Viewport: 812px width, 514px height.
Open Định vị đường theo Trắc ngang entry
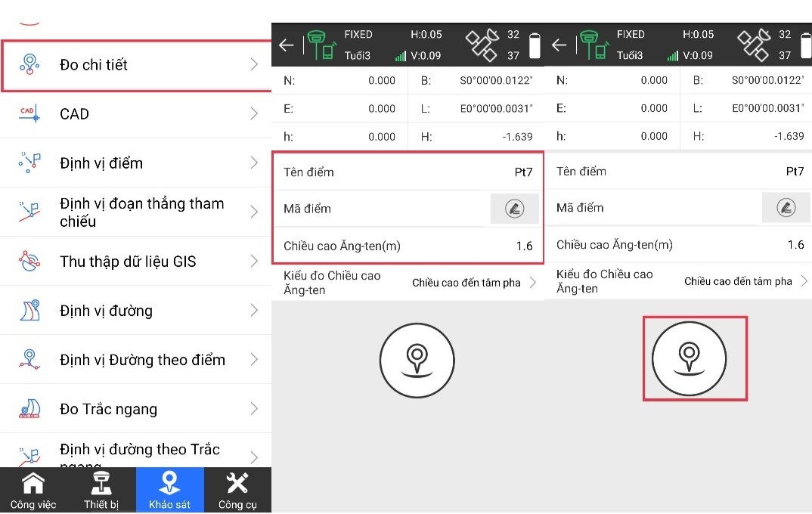[x=139, y=452]
